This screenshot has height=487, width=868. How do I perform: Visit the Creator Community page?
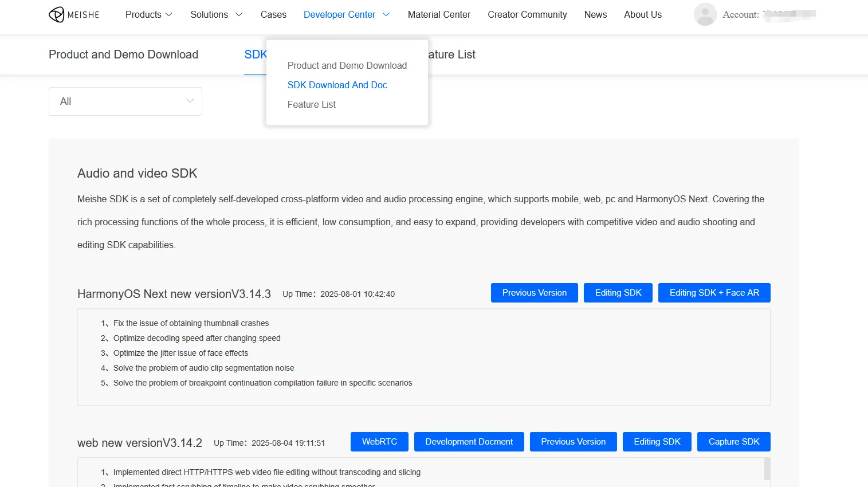(x=527, y=15)
